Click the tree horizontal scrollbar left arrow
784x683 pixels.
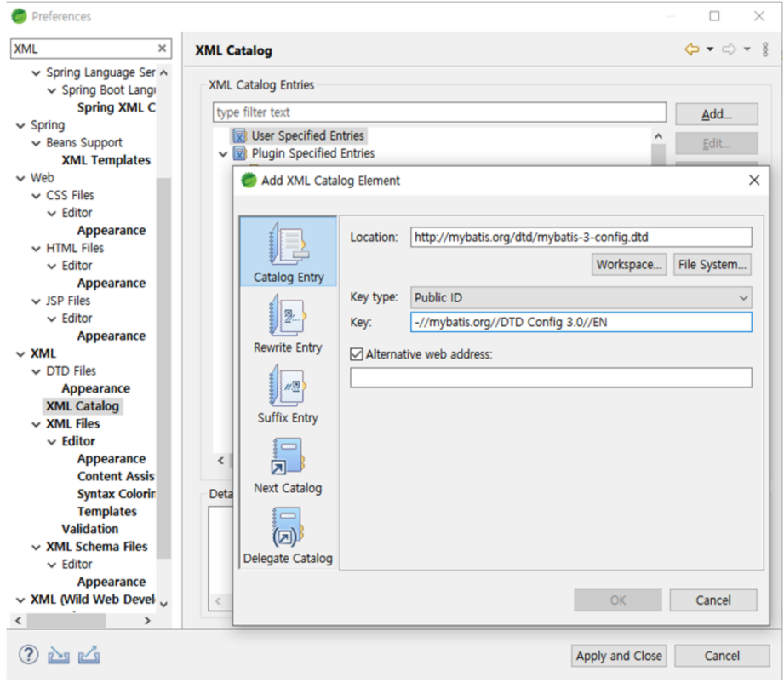point(19,621)
